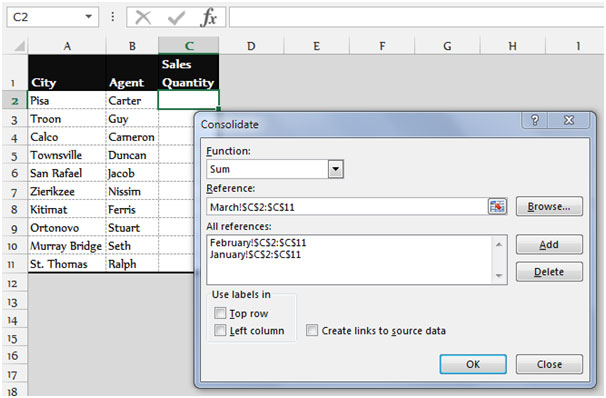The height and width of the screenshot is (398, 606).
Task: Select the January!$C$2:$C$11 reference entry
Action: (x=255, y=255)
